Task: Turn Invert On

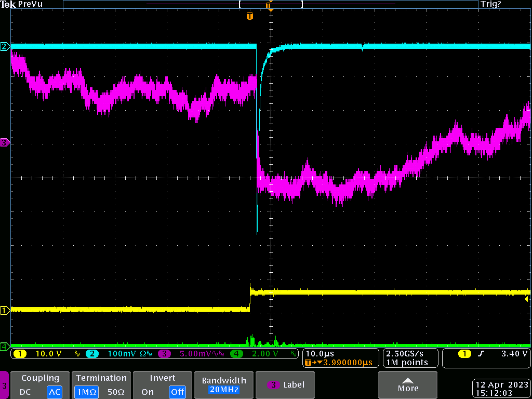Action: [x=148, y=392]
